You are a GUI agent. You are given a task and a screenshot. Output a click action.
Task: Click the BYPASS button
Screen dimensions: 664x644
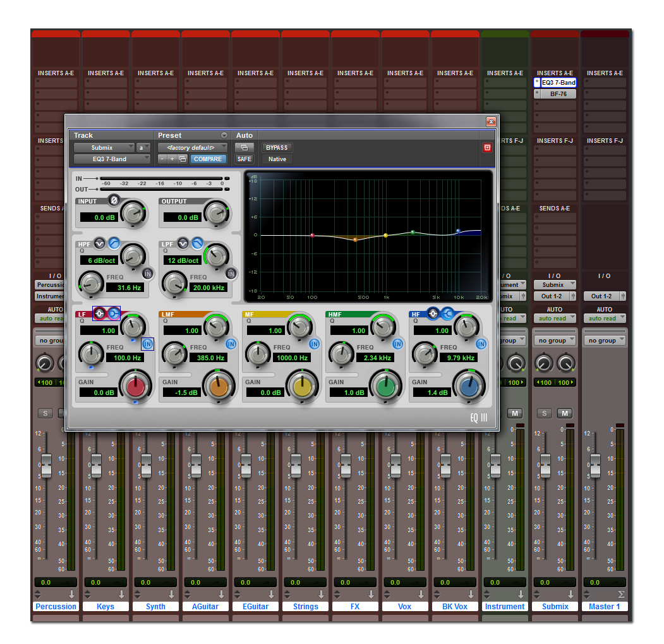coord(277,147)
